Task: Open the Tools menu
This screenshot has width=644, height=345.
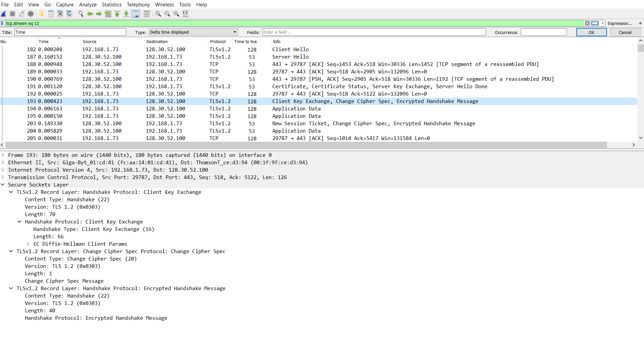Action: [x=185, y=5]
